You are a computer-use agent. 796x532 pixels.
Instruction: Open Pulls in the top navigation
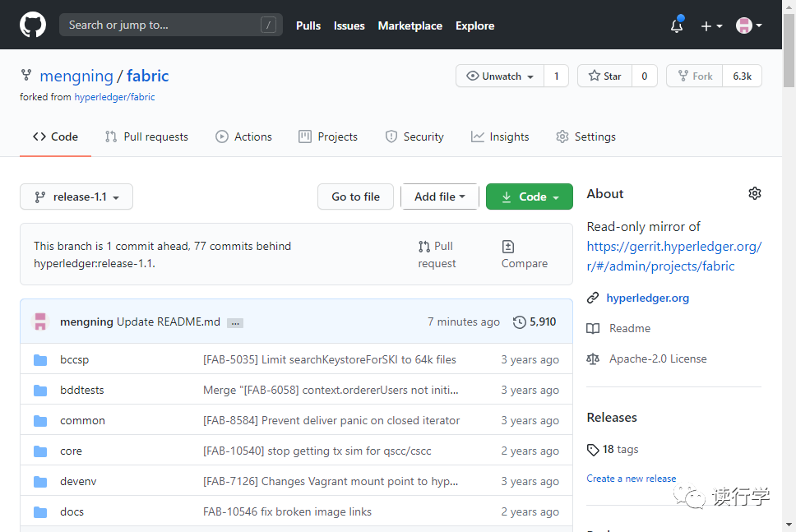pyautogui.click(x=308, y=25)
